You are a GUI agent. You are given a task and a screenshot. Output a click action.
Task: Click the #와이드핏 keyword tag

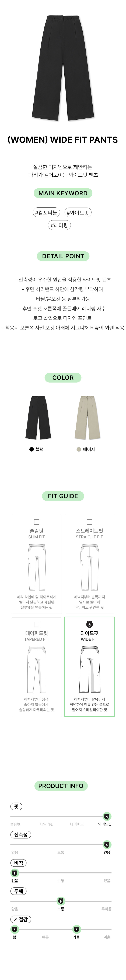click(78, 213)
